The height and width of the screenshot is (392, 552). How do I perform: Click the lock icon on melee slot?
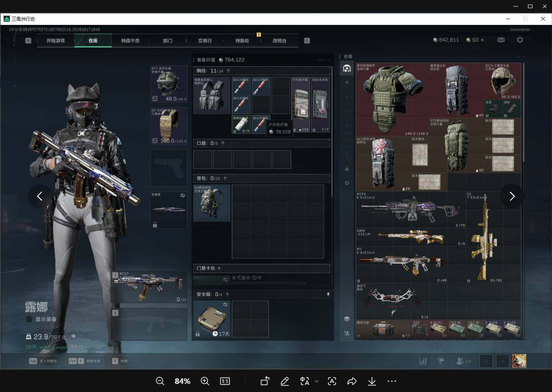(155, 224)
